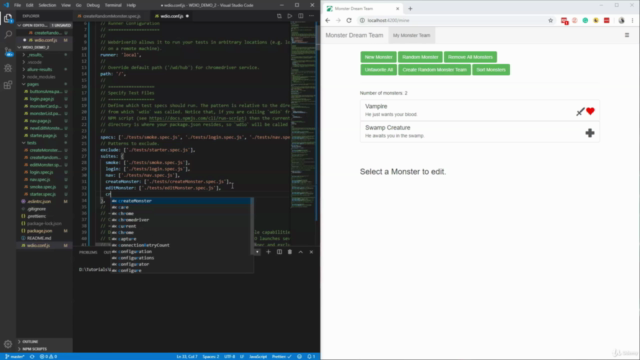Open the notifications bell in the status bar
Image resolution: width=640 pixels, height=360 pixels.
click(310, 356)
